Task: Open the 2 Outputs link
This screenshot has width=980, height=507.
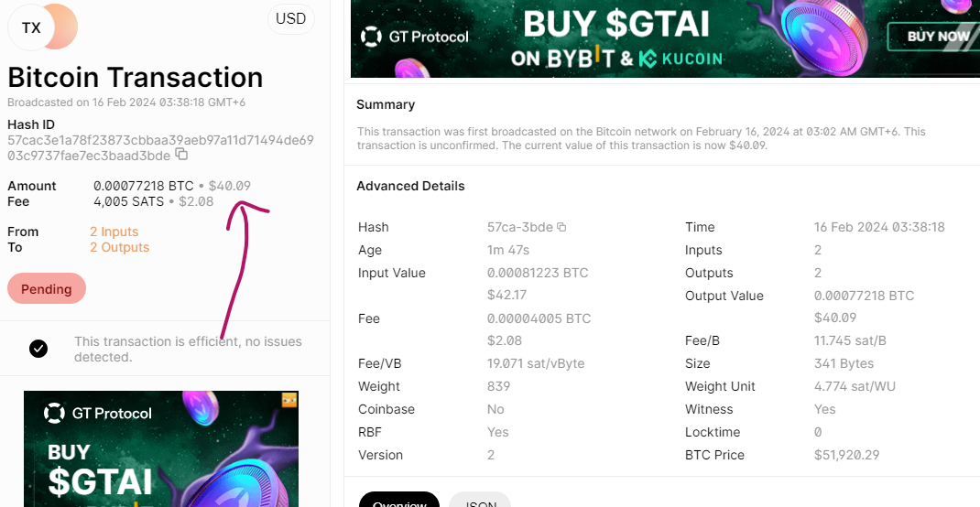Action: pyautogui.click(x=119, y=247)
